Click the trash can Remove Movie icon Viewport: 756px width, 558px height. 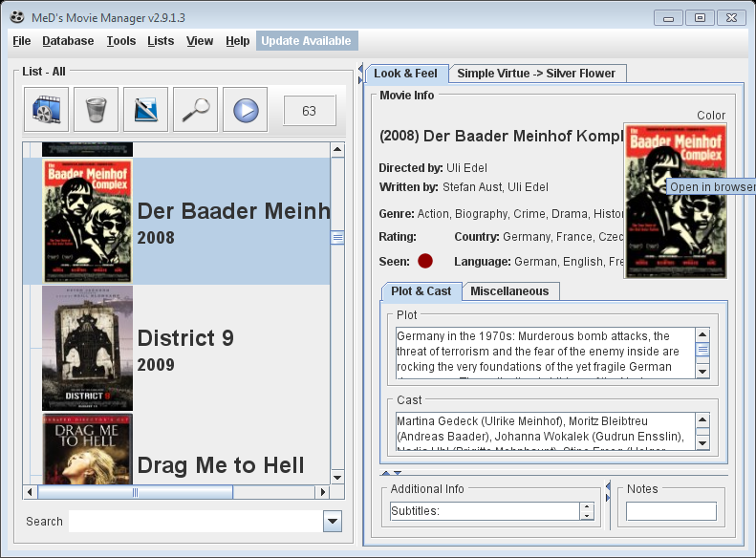(x=96, y=110)
